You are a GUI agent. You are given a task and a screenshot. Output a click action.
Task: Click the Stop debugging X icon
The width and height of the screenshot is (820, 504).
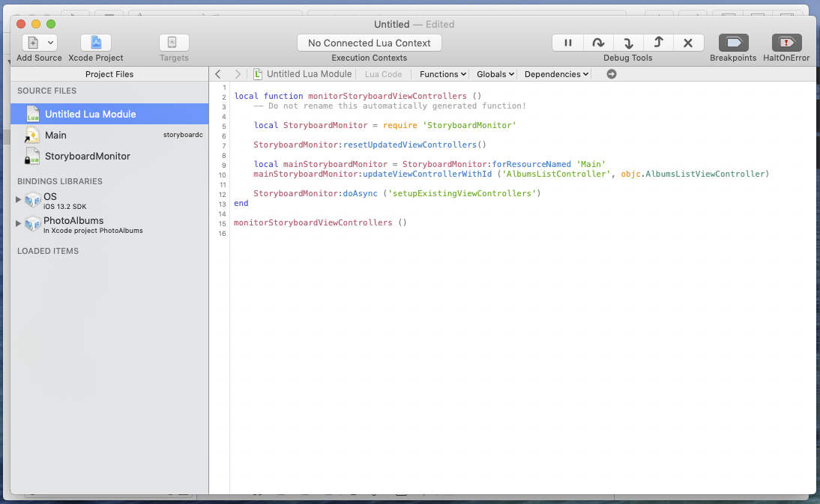[688, 43]
